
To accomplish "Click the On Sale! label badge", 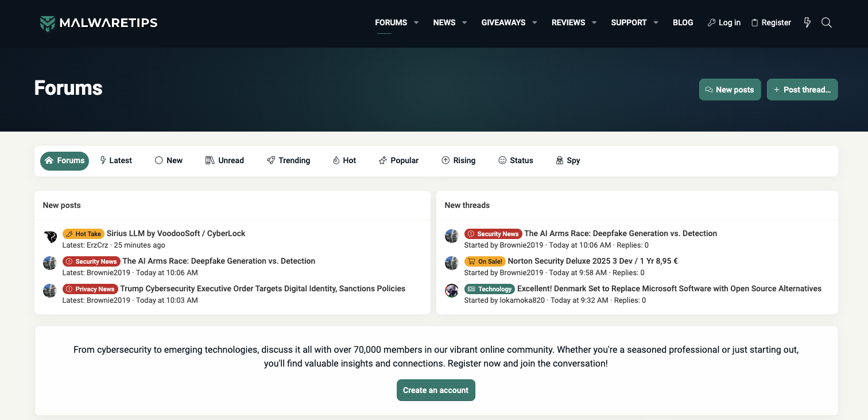I will pyautogui.click(x=485, y=261).
